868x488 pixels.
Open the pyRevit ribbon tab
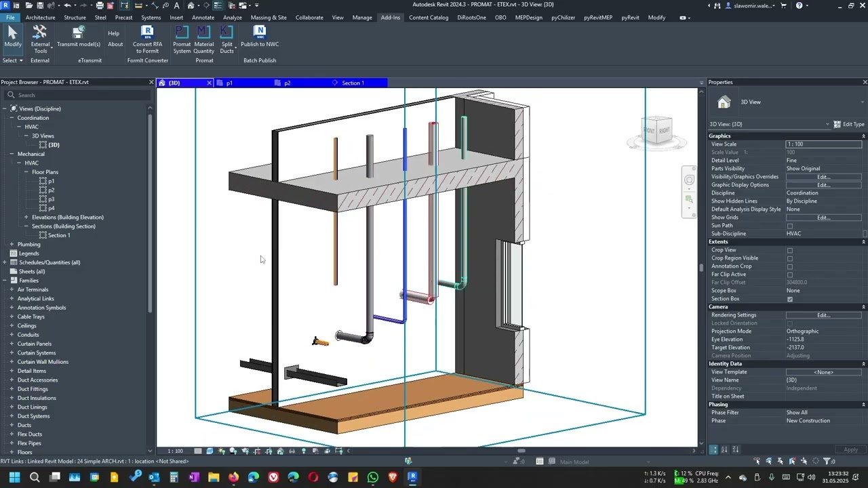pyautogui.click(x=630, y=18)
